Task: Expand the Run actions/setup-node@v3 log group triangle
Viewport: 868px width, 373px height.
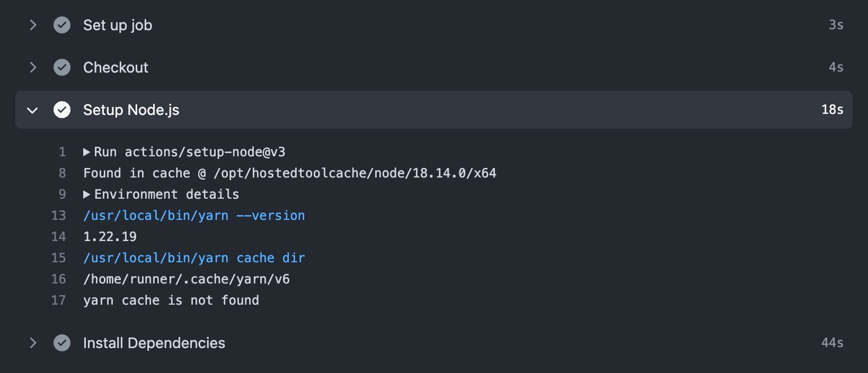Action: [x=86, y=152]
